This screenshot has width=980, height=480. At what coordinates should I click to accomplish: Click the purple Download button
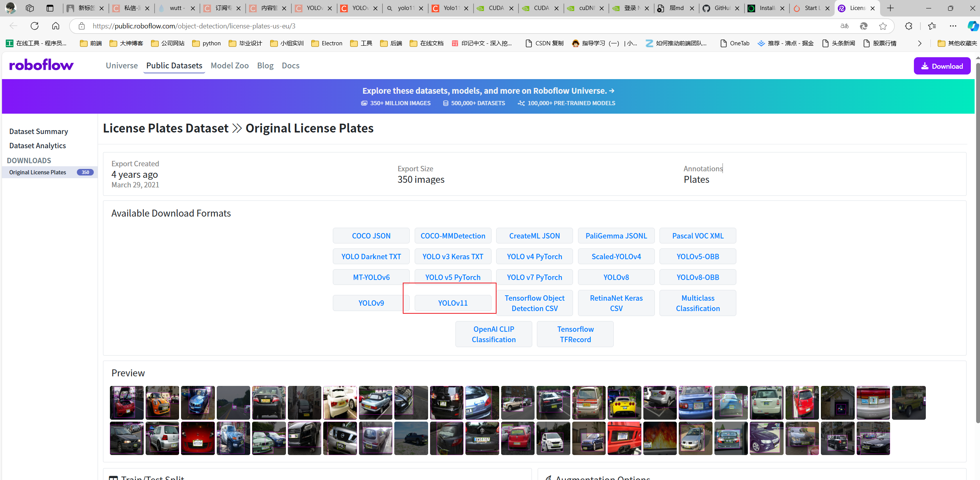click(942, 66)
